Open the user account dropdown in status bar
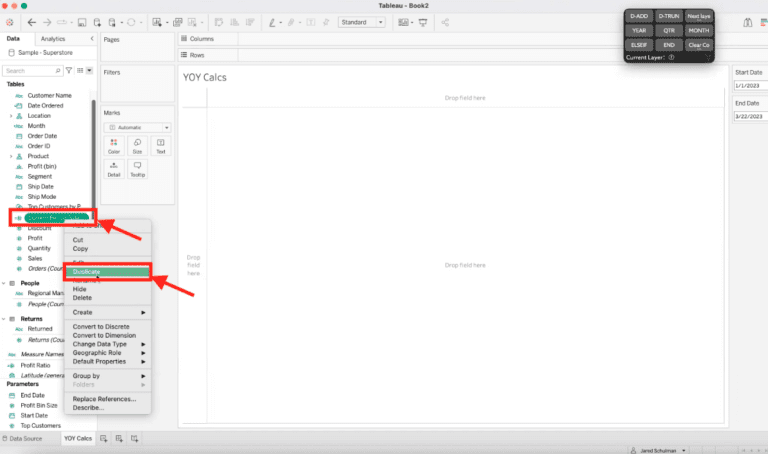The height and width of the screenshot is (454, 768). click(684, 450)
